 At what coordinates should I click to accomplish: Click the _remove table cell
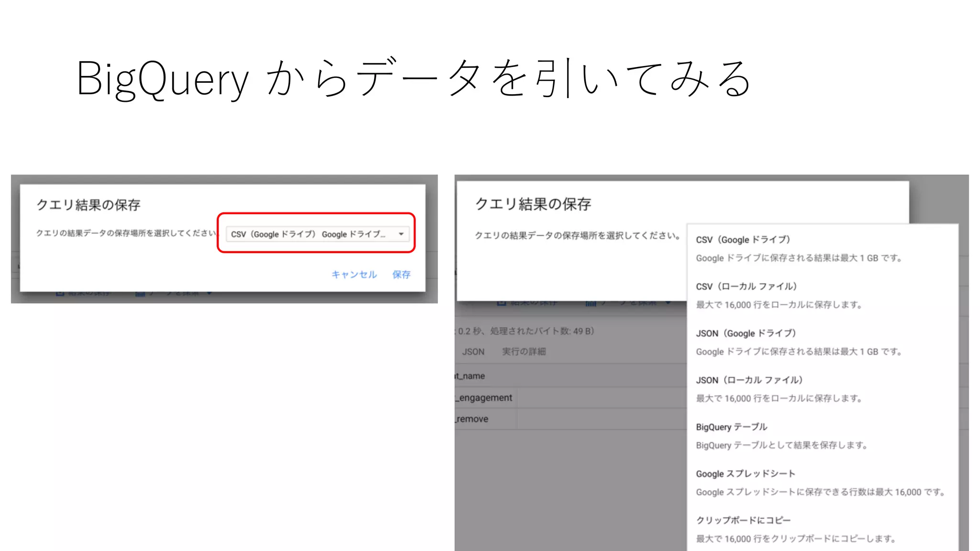(486, 419)
